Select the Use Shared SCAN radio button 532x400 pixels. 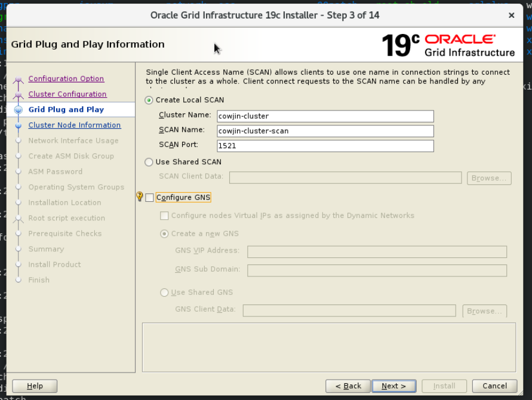(149, 162)
